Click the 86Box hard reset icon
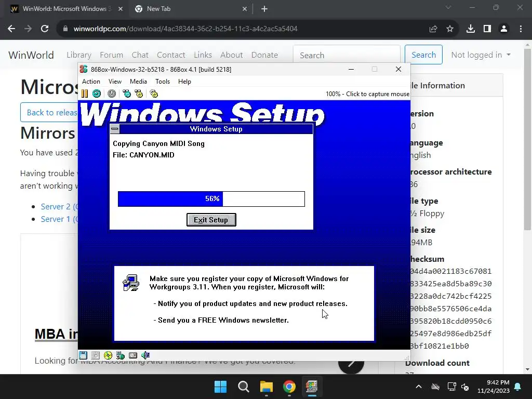The image size is (532, 399). [97, 94]
